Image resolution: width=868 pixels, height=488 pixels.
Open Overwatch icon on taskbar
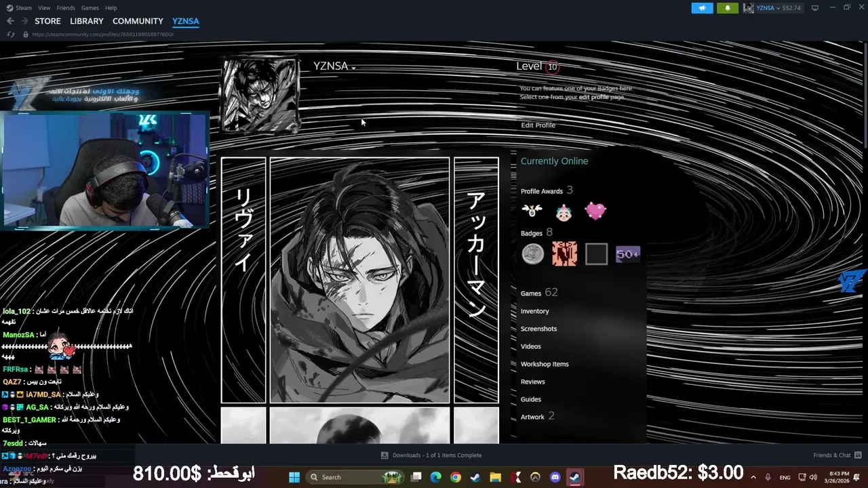(536, 477)
